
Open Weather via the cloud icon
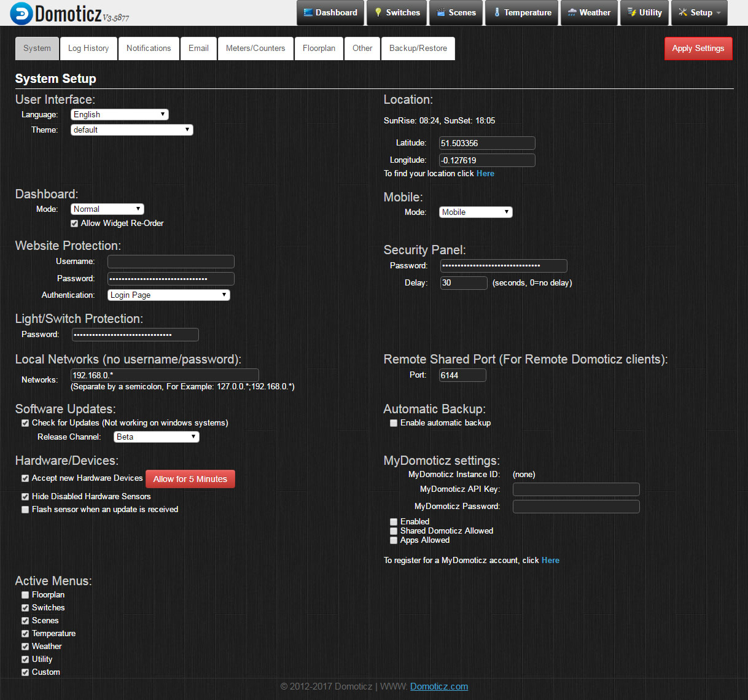[572, 12]
